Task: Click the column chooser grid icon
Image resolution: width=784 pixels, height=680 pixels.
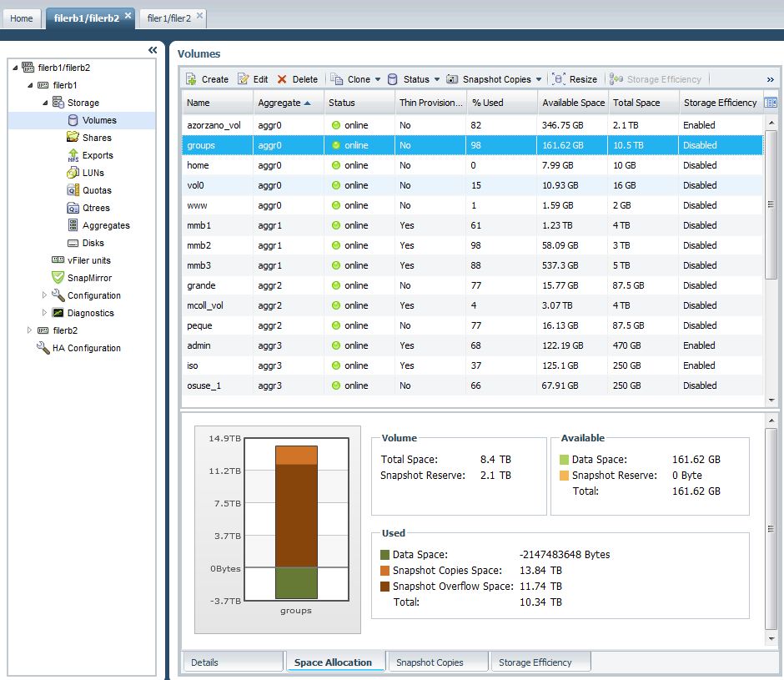Action: [x=771, y=103]
